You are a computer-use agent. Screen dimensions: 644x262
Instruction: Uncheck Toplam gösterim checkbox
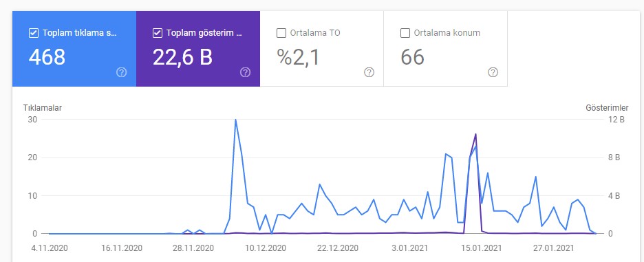158,33
